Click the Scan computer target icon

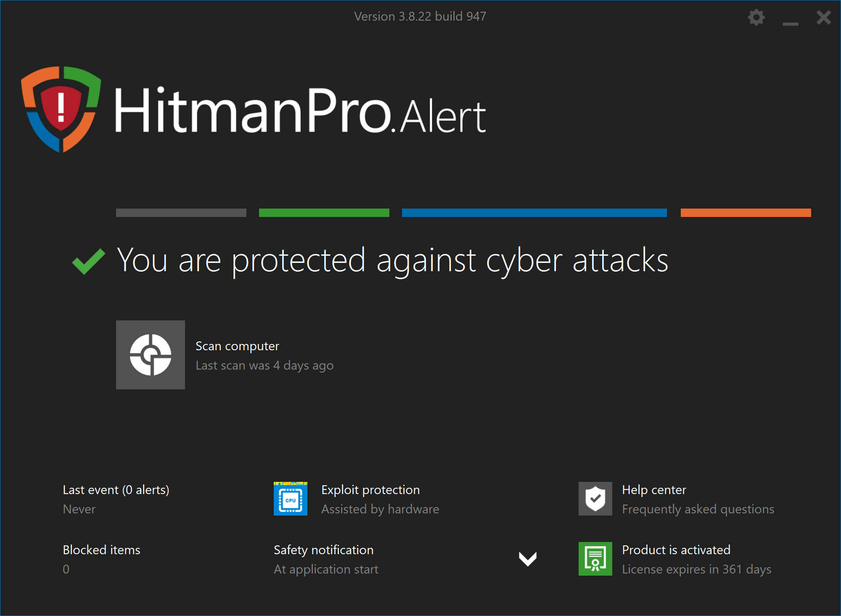tap(151, 355)
